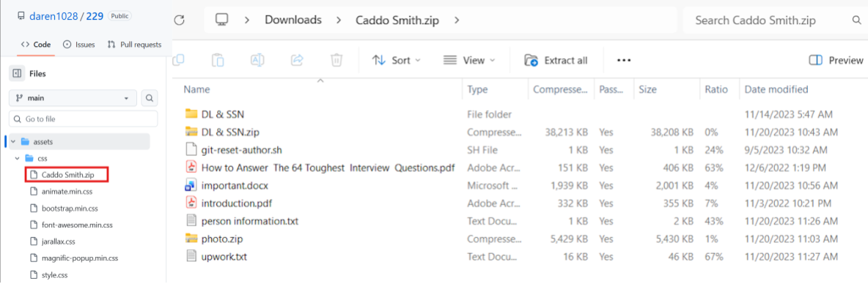Switch to the Code tab
This screenshot has height=295, width=868.
coord(36,45)
